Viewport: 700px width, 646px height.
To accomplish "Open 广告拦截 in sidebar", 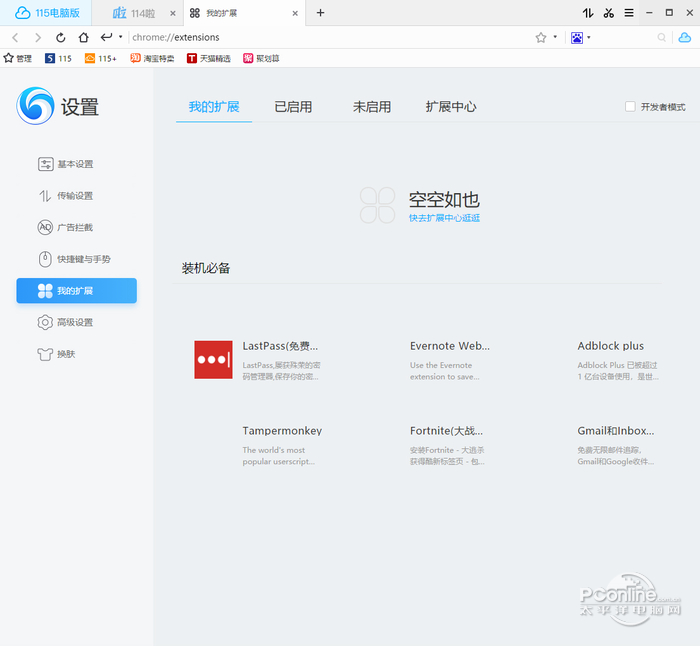I will coord(65,228).
